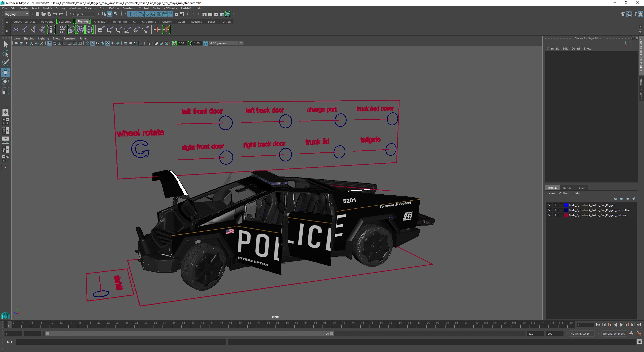Create new empty layer icon
This screenshot has width=644, height=352.
point(628,199)
